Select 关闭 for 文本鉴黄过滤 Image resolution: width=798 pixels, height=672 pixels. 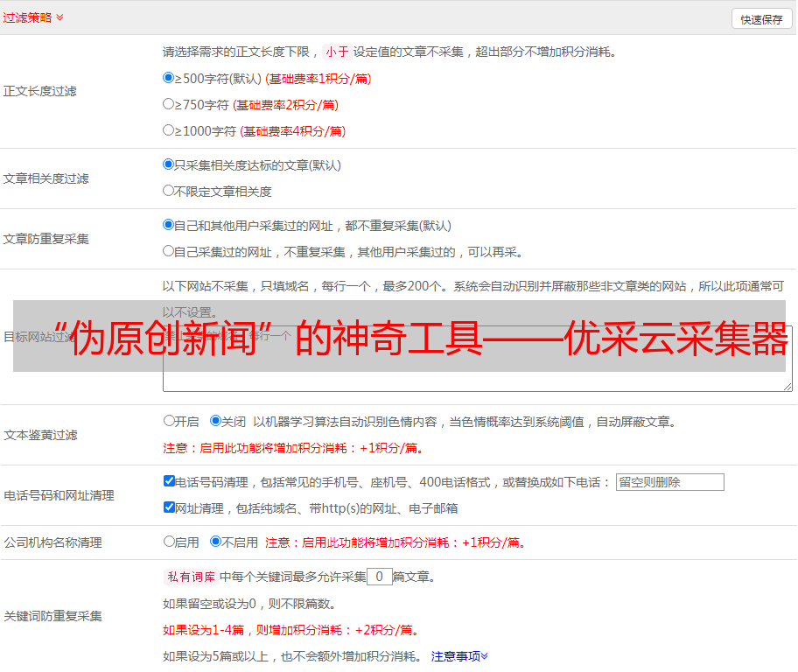click(x=215, y=421)
